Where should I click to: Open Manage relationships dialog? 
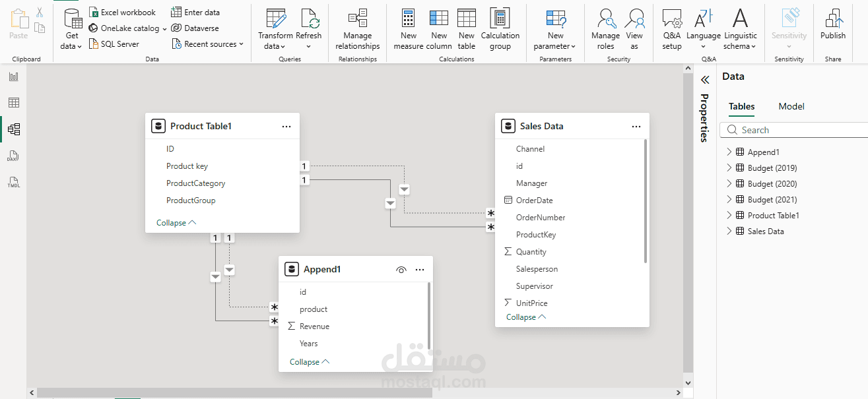click(x=357, y=30)
